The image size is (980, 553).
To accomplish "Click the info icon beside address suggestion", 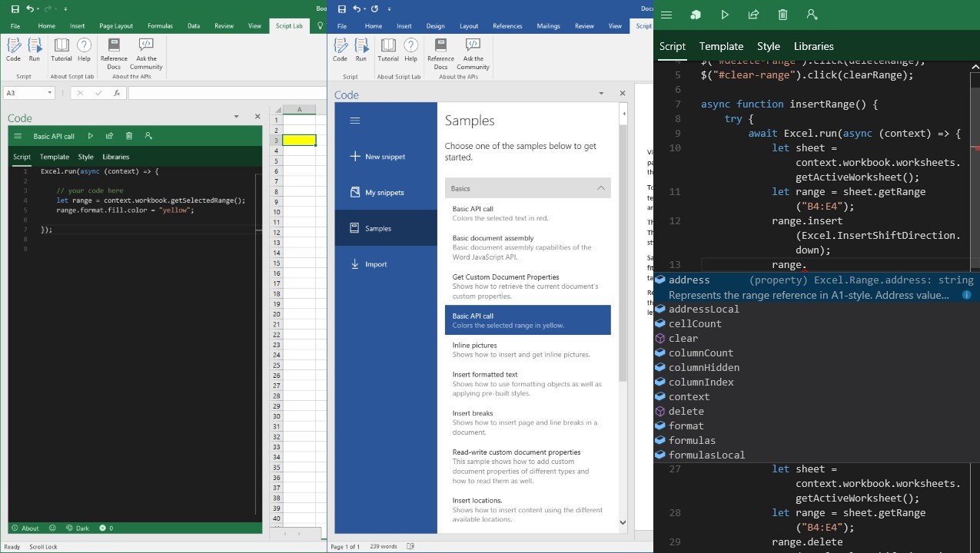I will (x=967, y=295).
